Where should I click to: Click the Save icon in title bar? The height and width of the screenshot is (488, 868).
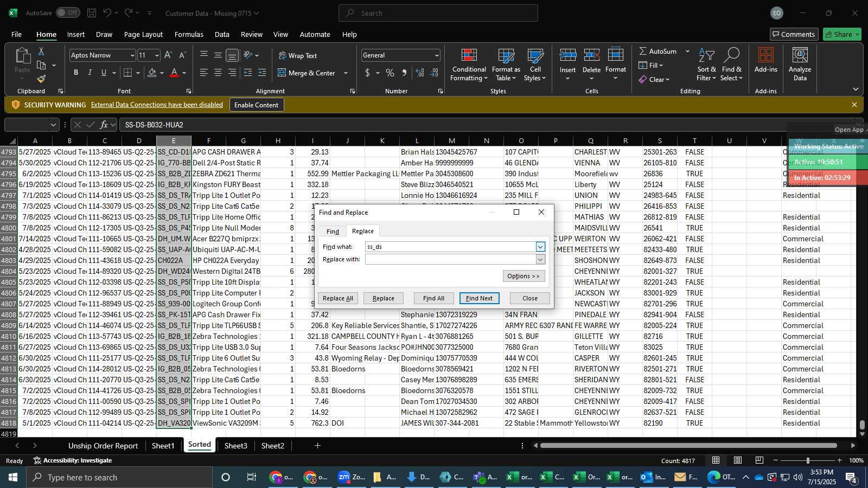point(92,13)
